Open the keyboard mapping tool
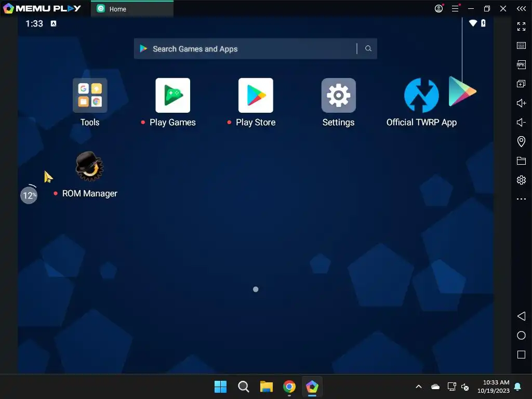 point(521,46)
